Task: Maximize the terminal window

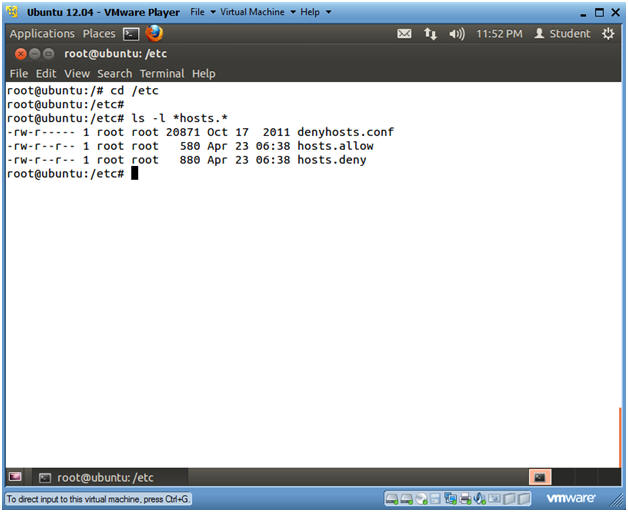Action: click(48, 53)
